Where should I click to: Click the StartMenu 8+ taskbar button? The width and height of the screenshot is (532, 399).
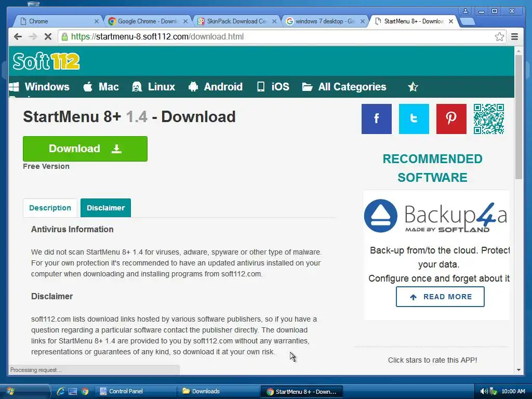302,391
